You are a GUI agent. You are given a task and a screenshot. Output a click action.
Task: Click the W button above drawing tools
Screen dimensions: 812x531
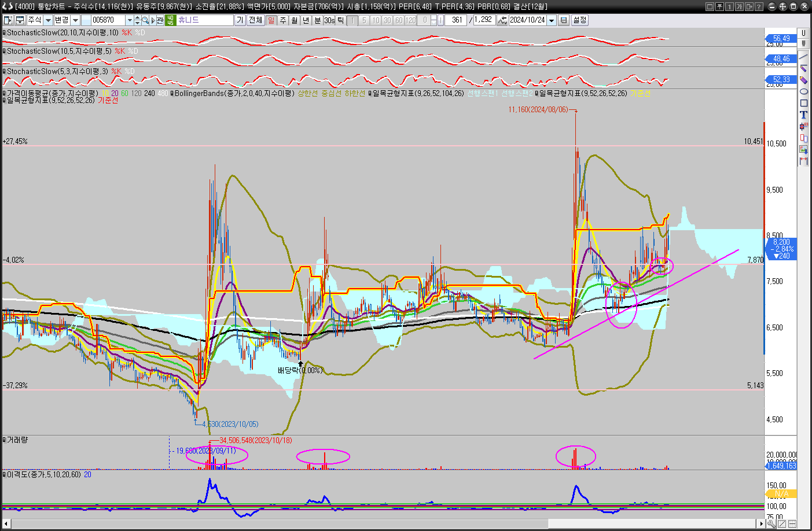click(803, 43)
